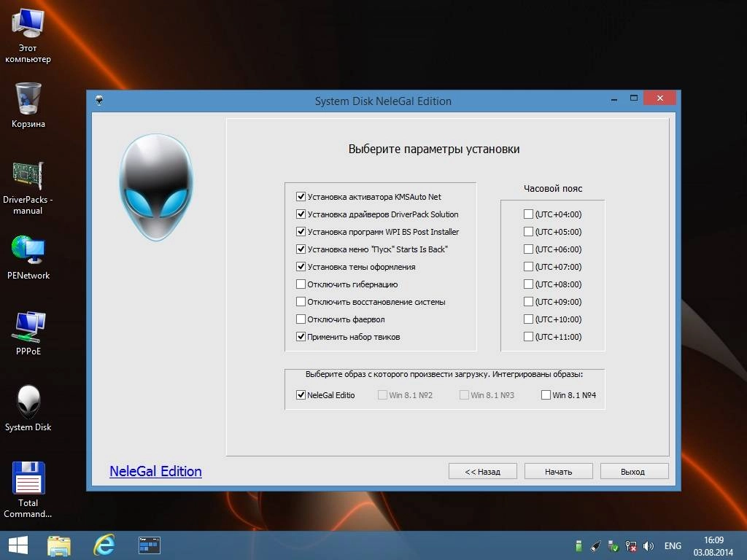747x560 pixels.
Task: Minimize the System Disk NeleGal Edition window
Action: [x=614, y=99]
